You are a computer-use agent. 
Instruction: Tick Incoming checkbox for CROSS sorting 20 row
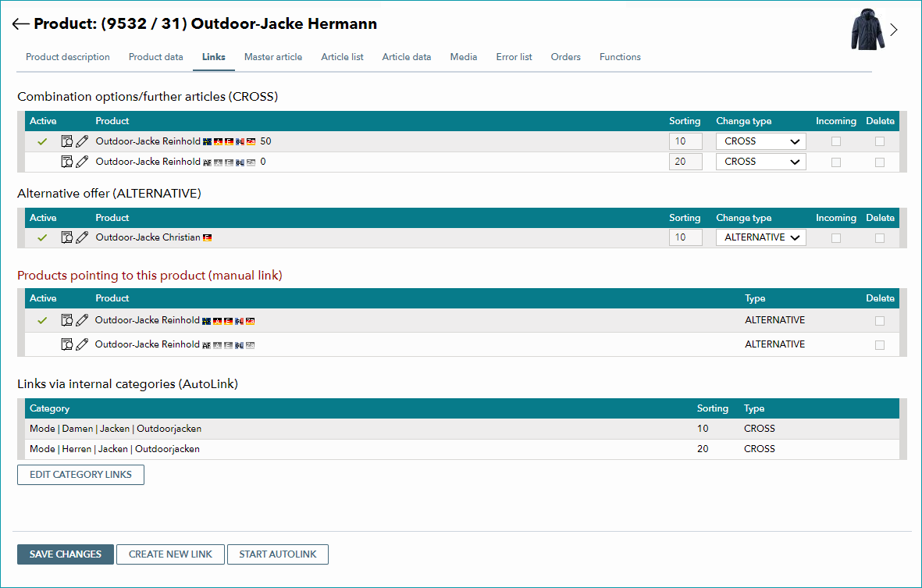click(x=836, y=162)
